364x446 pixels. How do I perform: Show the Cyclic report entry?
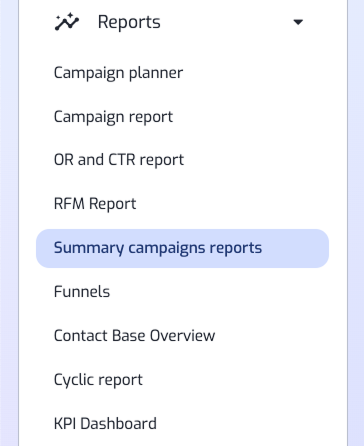point(98,380)
